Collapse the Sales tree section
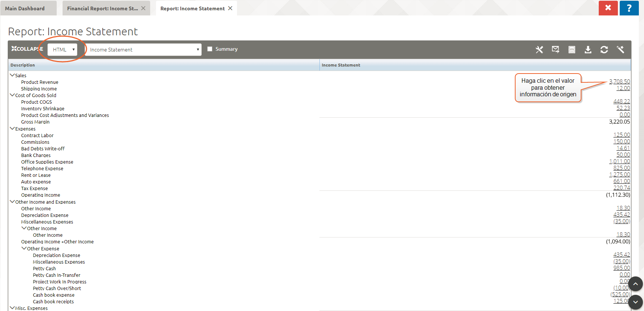The width and height of the screenshot is (644, 311). pyautogui.click(x=13, y=75)
